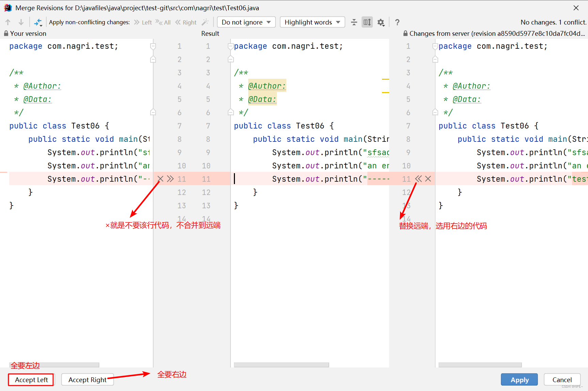This screenshot has width=588, height=391.
Task: Click horizontal scrollbar of server changes pane
Action: (x=480, y=365)
